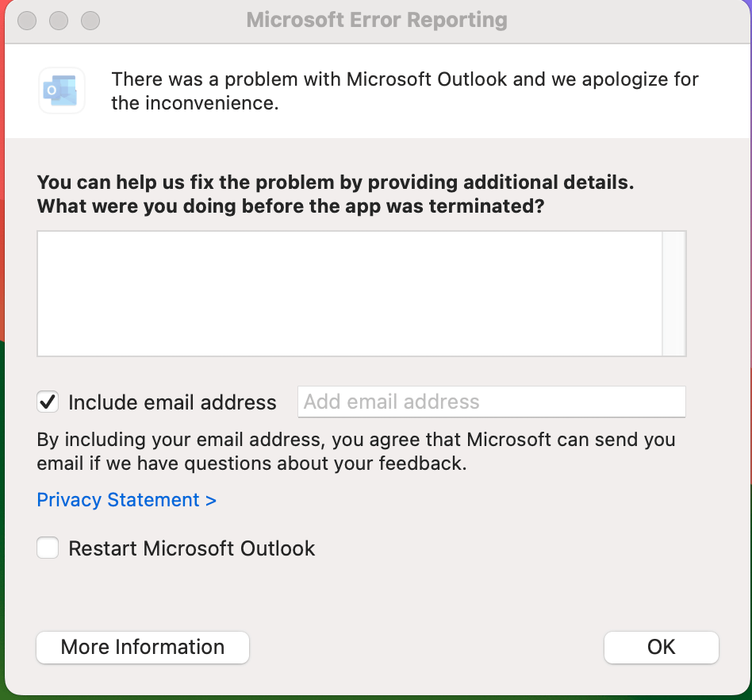This screenshot has height=700, width=752.
Task: Click the Microsoft Outlook app icon
Action: pyautogui.click(x=61, y=90)
